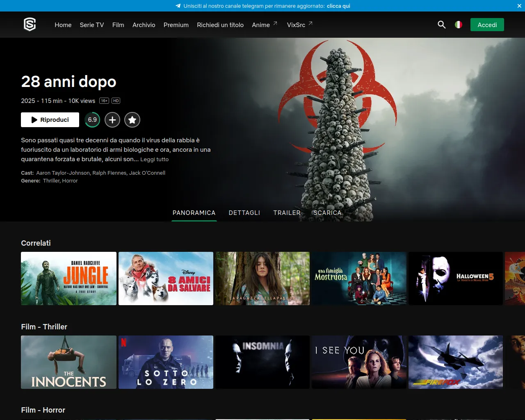
Task: Switch to the SCARICA tab
Action: (327, 212)
